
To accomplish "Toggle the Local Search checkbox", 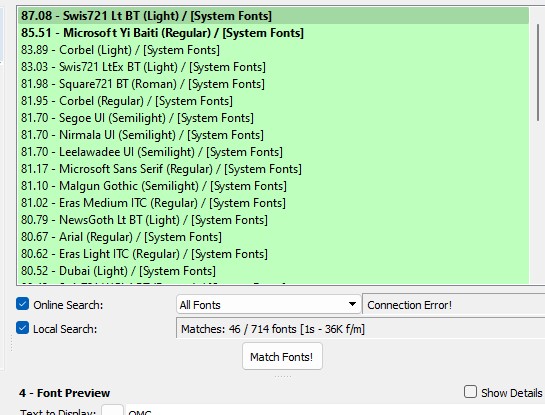I will pos(23,328).
